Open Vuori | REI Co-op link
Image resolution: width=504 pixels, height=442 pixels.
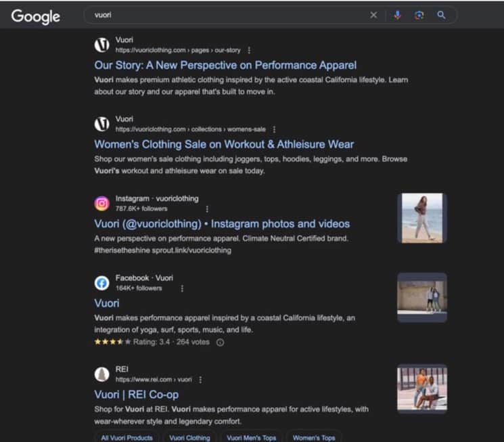[x=136, y=395]
